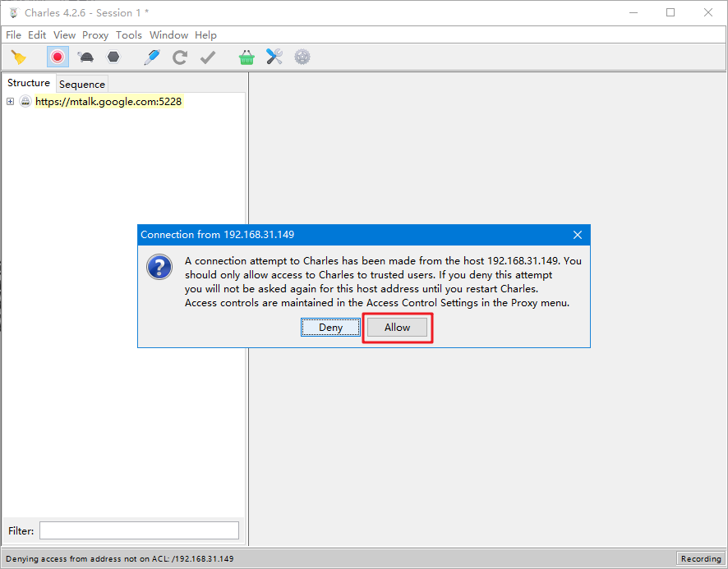728x569 pixels.
Task: Compose a request with the pen icon
Action: point(152,57)
